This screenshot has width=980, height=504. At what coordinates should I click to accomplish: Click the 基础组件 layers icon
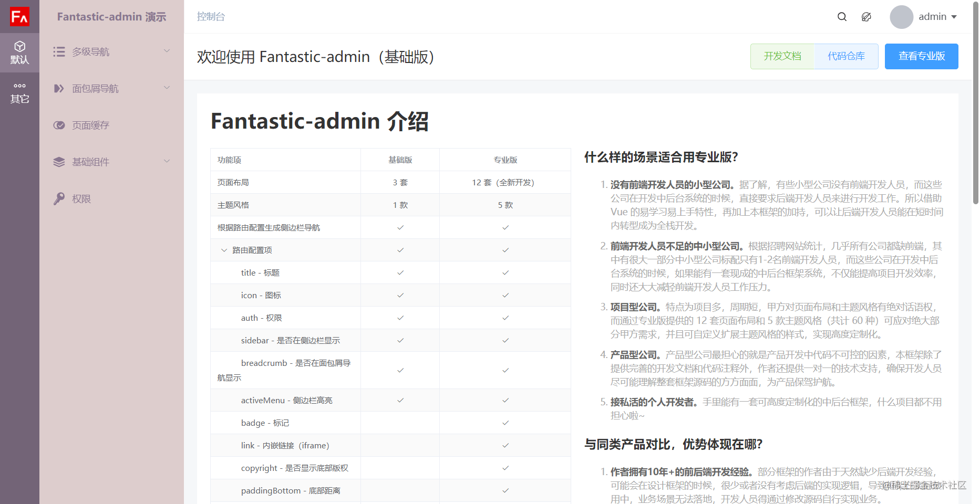point(59,162)
